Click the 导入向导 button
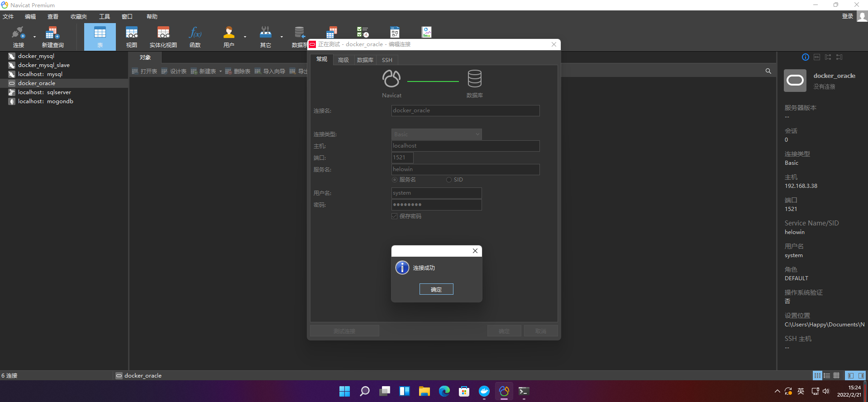The height and width of the screenshot is (402, 868). click(270, 72)
